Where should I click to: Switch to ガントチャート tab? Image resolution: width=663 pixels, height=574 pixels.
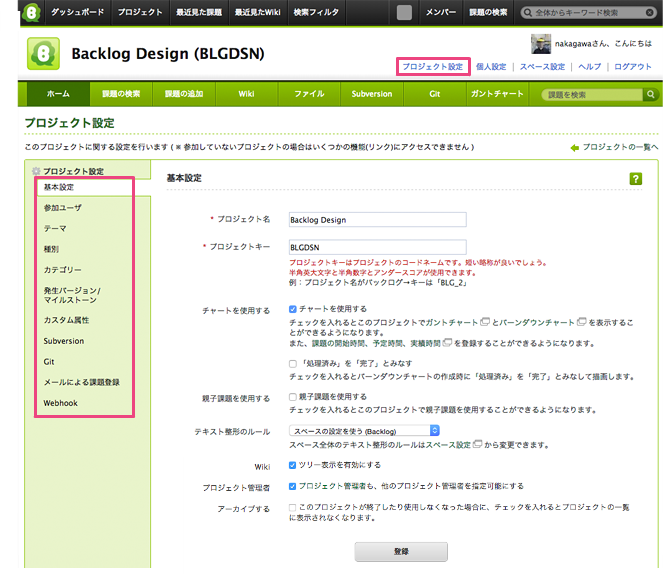click(x=497, y=94)
